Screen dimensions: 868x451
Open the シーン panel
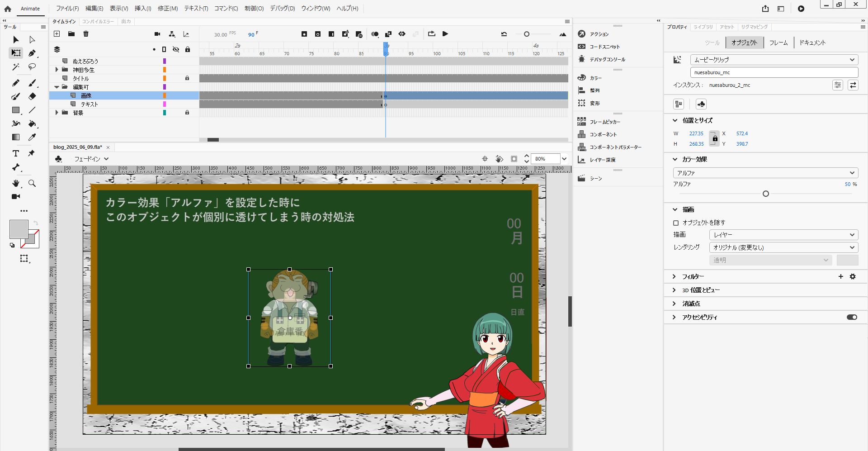pyautogui.click(x=595, y=178)
